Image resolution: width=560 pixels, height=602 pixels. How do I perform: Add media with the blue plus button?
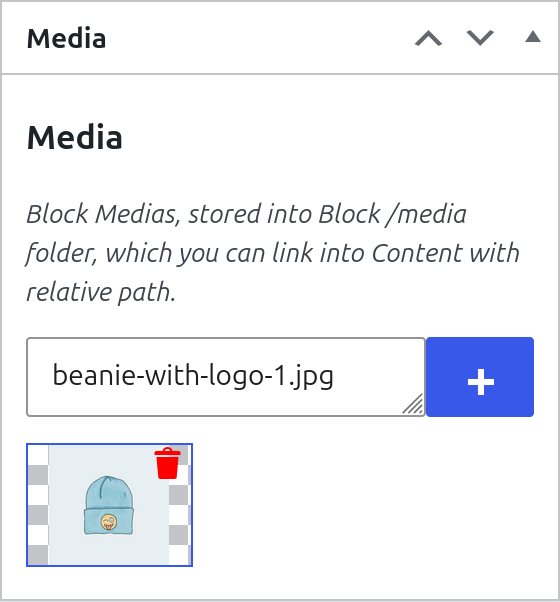pos(480,377)
